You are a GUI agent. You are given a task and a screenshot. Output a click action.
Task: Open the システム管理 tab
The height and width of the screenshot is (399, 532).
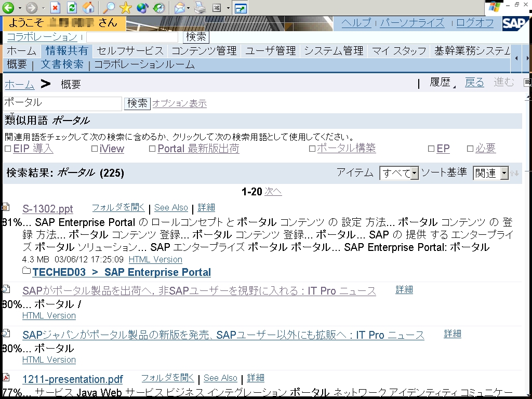click(x=334, y=51)
